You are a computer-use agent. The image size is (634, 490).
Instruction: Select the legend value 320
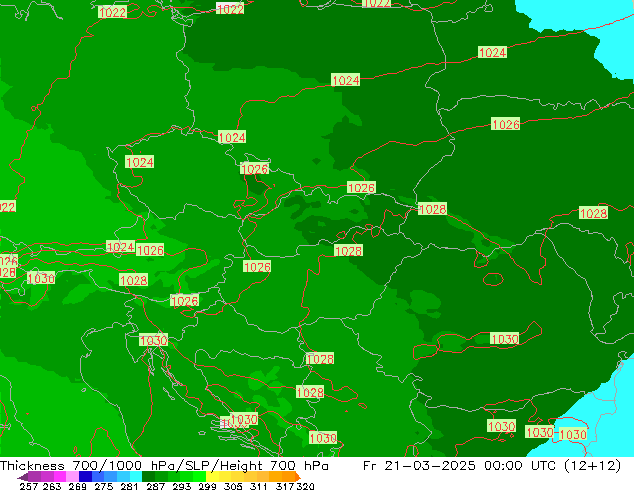point(305,486)
